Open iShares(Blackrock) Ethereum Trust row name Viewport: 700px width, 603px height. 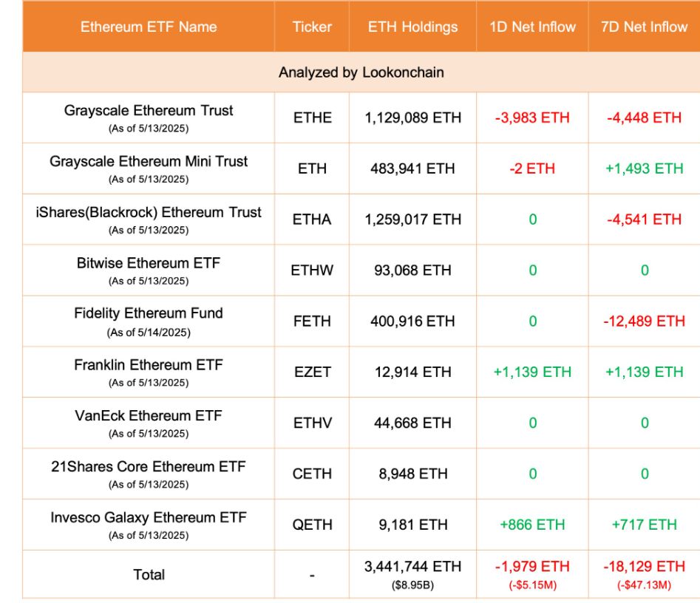tap(149, 212)
